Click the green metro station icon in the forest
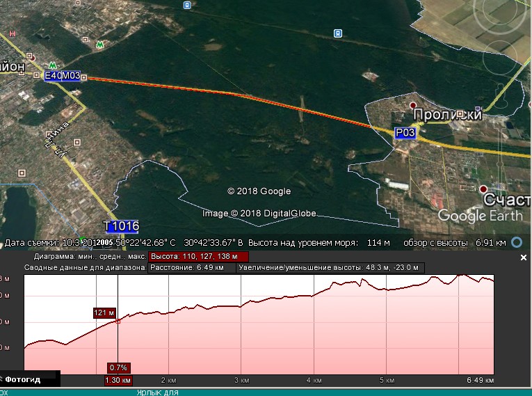The image size is (532, 396). [100, 45]
